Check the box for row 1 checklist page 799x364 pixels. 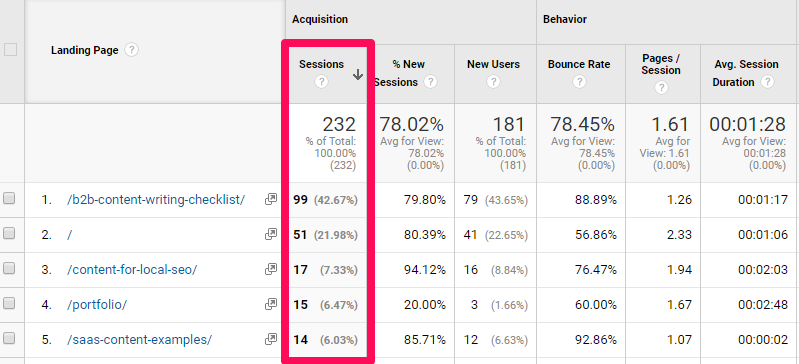[9, 199]
